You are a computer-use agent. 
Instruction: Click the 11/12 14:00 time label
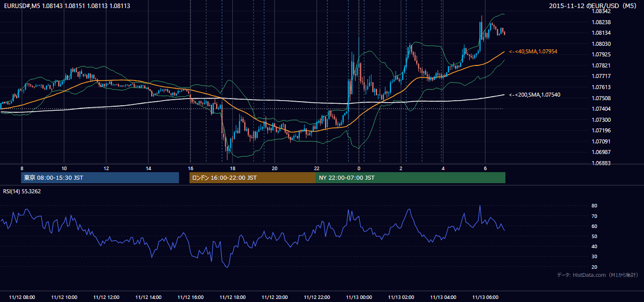coord(148,297)
